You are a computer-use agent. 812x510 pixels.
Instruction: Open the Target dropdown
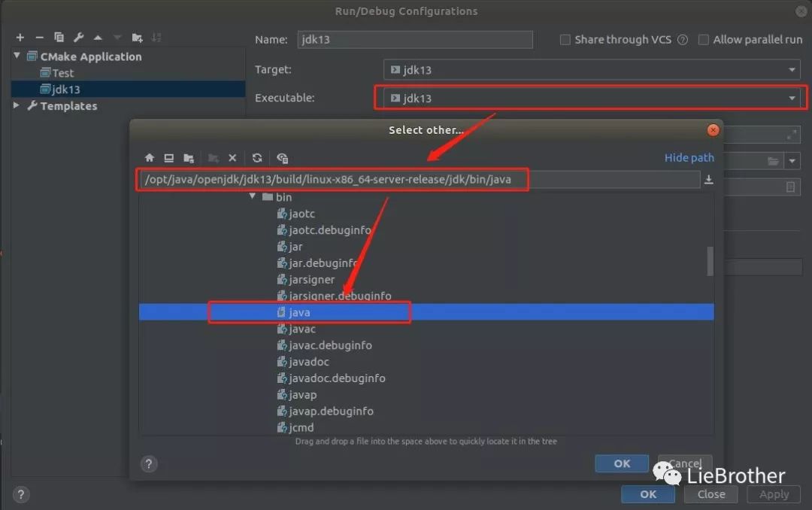[592, 69]
